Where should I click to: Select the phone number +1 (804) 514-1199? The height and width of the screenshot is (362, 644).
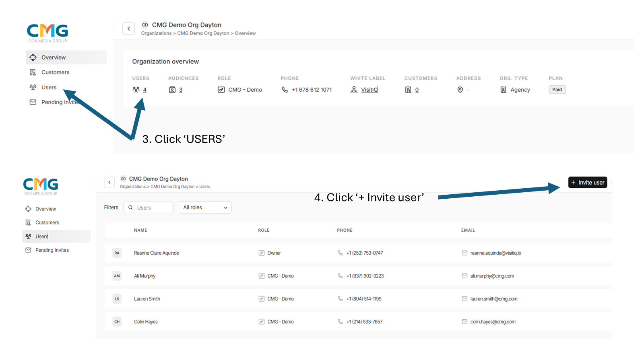coord(364,299)
